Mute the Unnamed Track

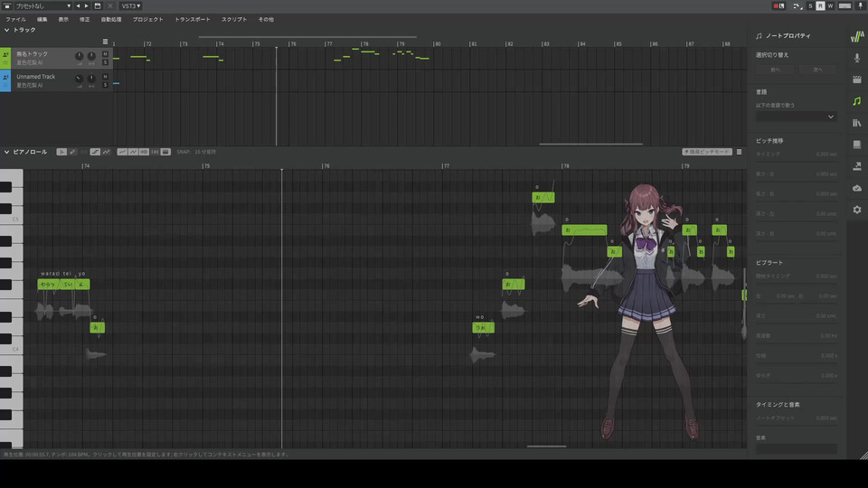point(105,77)
